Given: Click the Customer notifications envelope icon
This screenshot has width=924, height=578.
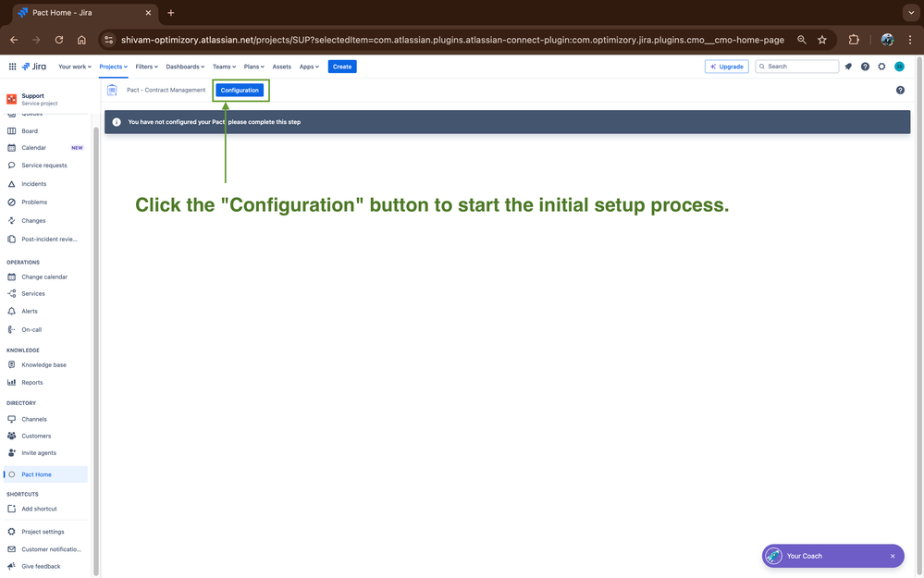Looking at the screenshot, I should click(x=11, y=549).
